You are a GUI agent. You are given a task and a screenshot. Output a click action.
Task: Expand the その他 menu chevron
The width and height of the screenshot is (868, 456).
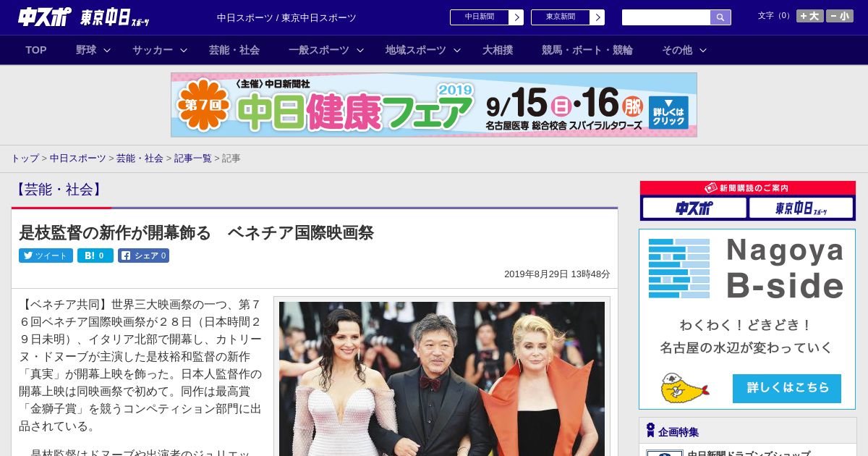click(x=703, y=51)
